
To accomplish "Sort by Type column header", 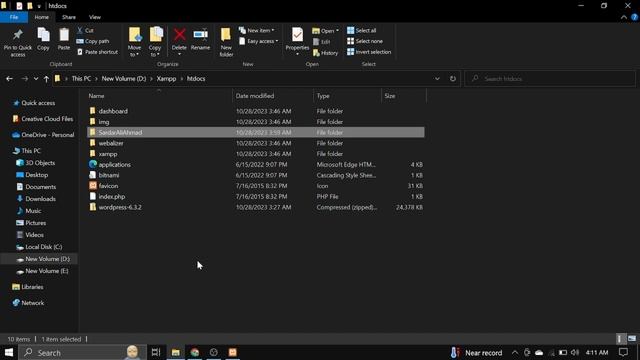I will [323, 96].
